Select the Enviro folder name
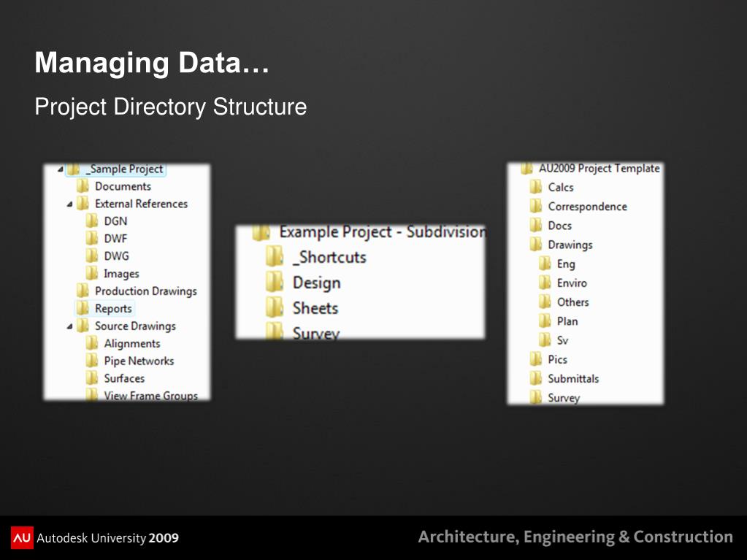This screenshot has width=747, height=560. [572, 283]
